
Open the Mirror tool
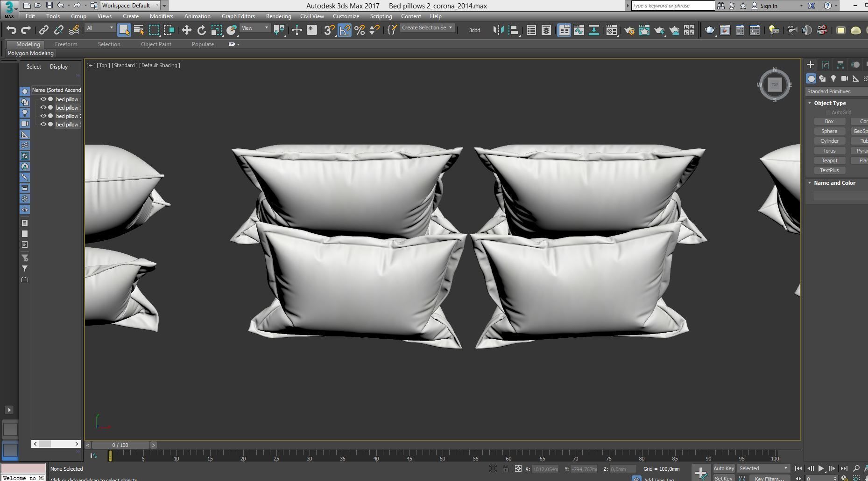click(498, 30)
